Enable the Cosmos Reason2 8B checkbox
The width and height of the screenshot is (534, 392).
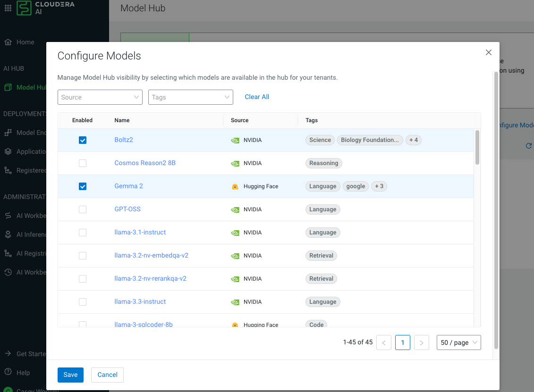[x=83, y=163]
